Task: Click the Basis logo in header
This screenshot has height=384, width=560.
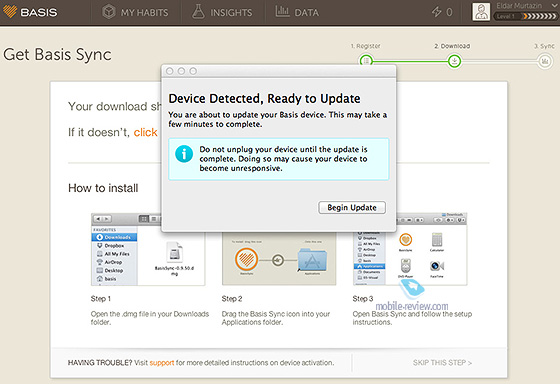Action: click(x=30, y=12)
